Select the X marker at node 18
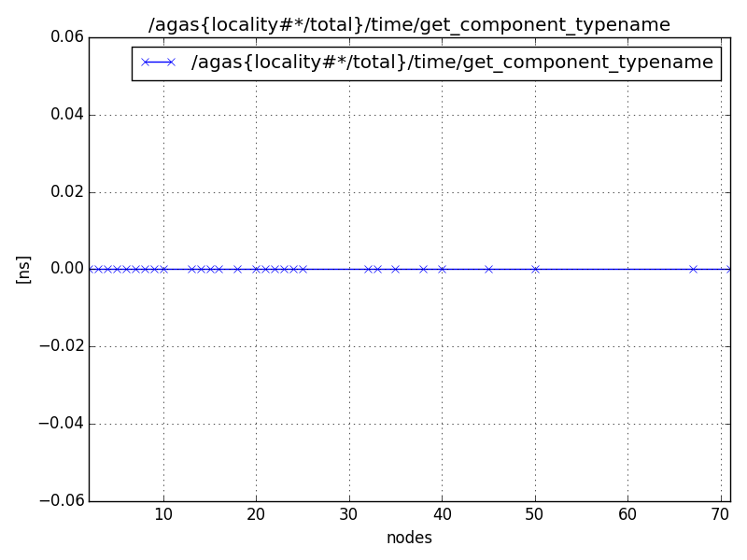The height and width of the screenshot is (560, 747). pyautogui.click(x=236, y=269)
